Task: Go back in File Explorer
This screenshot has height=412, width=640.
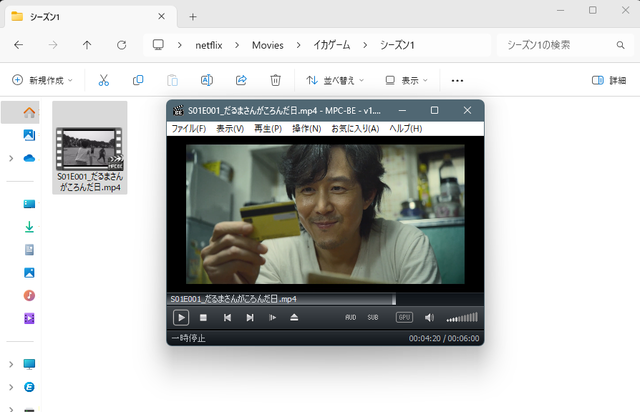Action: [18, 45]
